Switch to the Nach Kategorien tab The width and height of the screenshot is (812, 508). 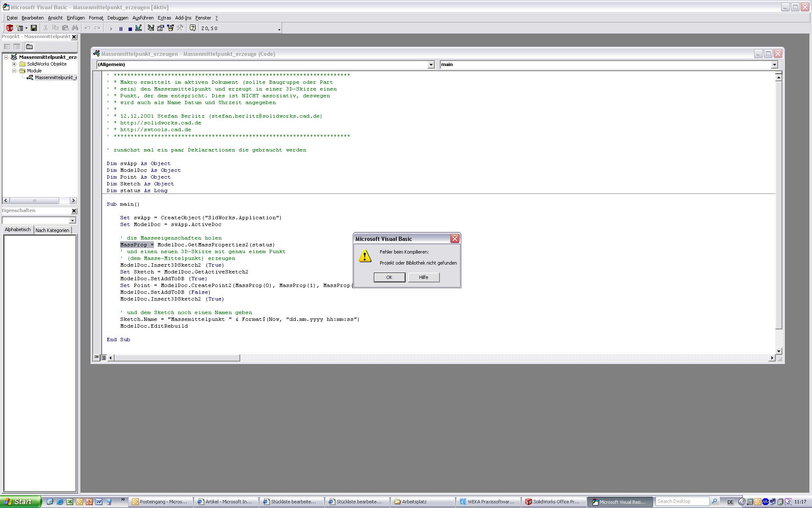point(52,230)
